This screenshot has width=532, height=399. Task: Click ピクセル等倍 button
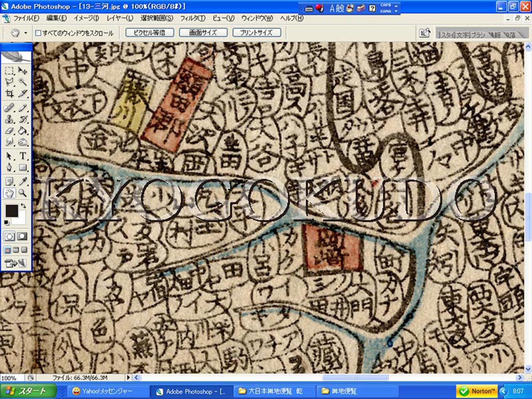(x=150, y=33)
